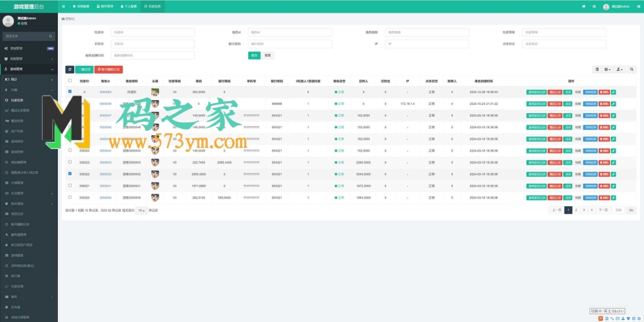Click the red trash 删除 button for role 3000040
The width and height of the screenshot is (644, 322).
click(x=604, y=197)
